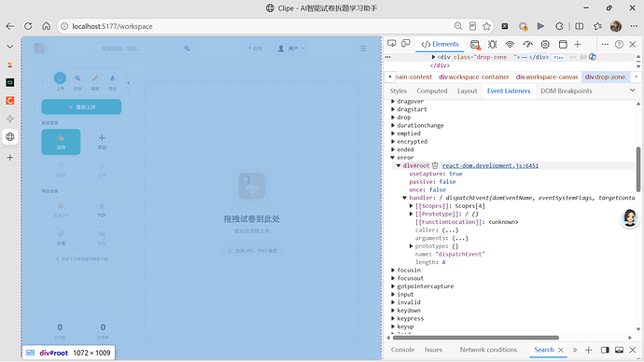This screenshot has width=644, height=362.
Task: Open the Console tool with warning badge
Action: coord(475,45)
